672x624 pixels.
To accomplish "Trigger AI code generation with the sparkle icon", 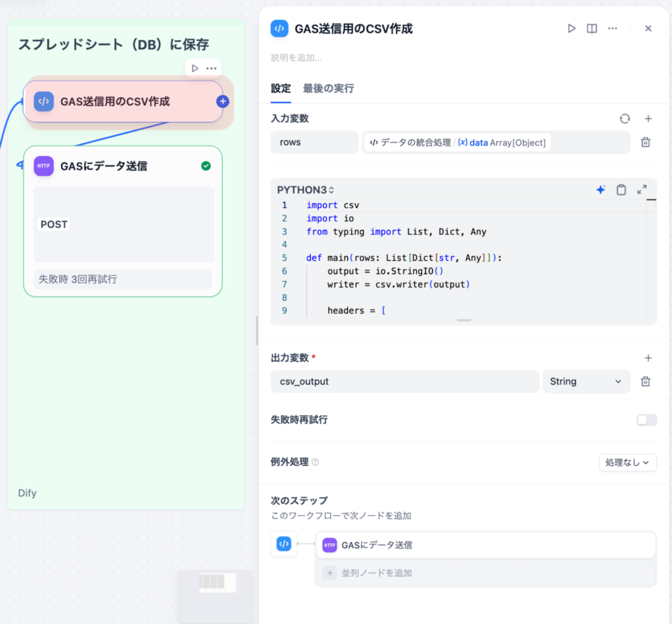I will point(600,189).
